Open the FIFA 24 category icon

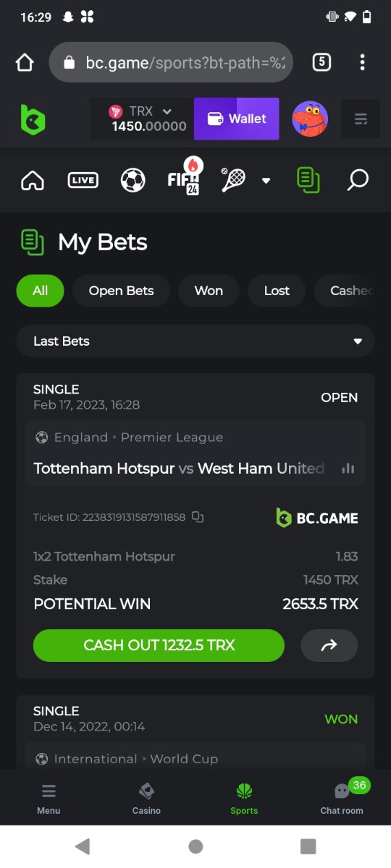point(184,177)
